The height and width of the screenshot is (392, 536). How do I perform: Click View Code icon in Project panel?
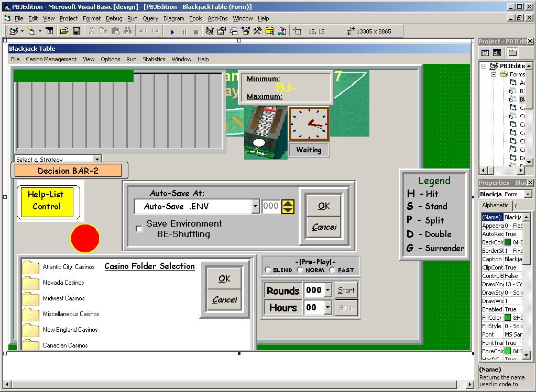485,53
